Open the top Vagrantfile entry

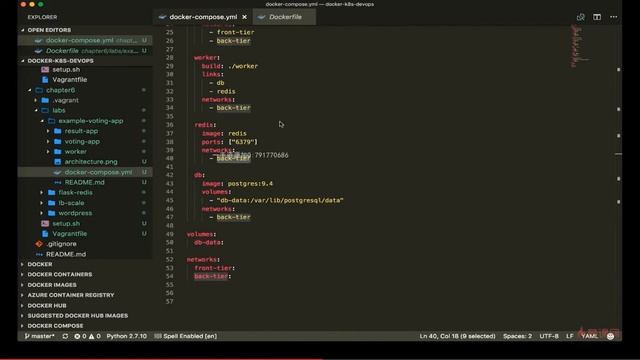pyautogui.click(x=69, y=80)
